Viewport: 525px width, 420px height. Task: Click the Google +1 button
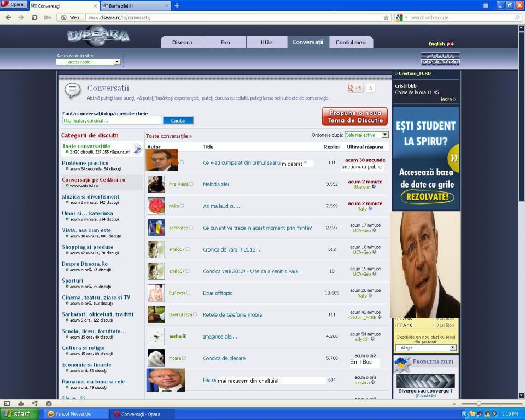tap(355, 88)
